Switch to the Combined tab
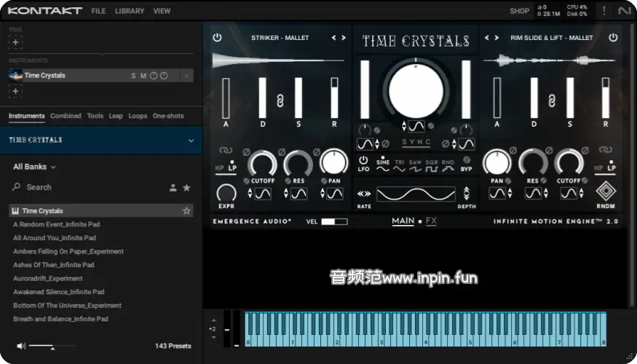 (x=66, y=116)
